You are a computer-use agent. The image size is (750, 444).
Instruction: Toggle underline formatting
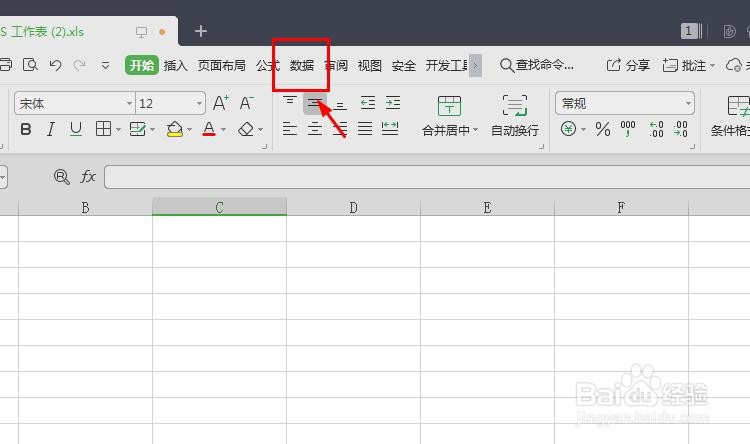click(x=76, y=129)
